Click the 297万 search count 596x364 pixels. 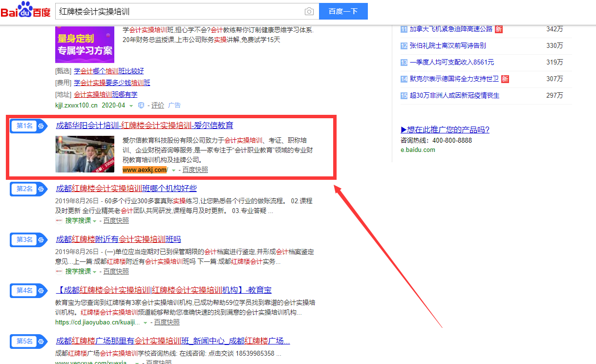point(554,96)
